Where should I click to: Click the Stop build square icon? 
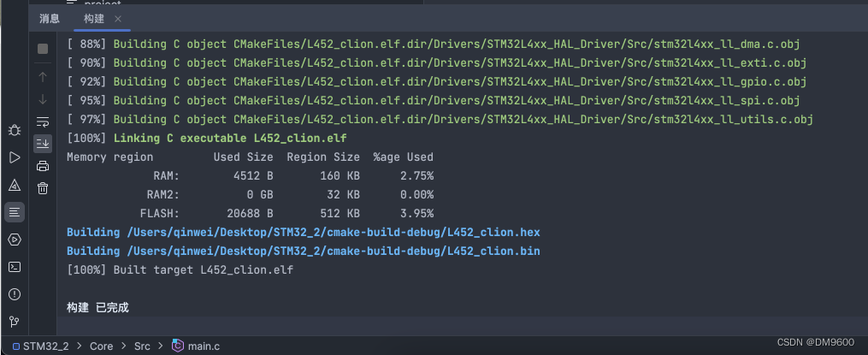[43, 49]
